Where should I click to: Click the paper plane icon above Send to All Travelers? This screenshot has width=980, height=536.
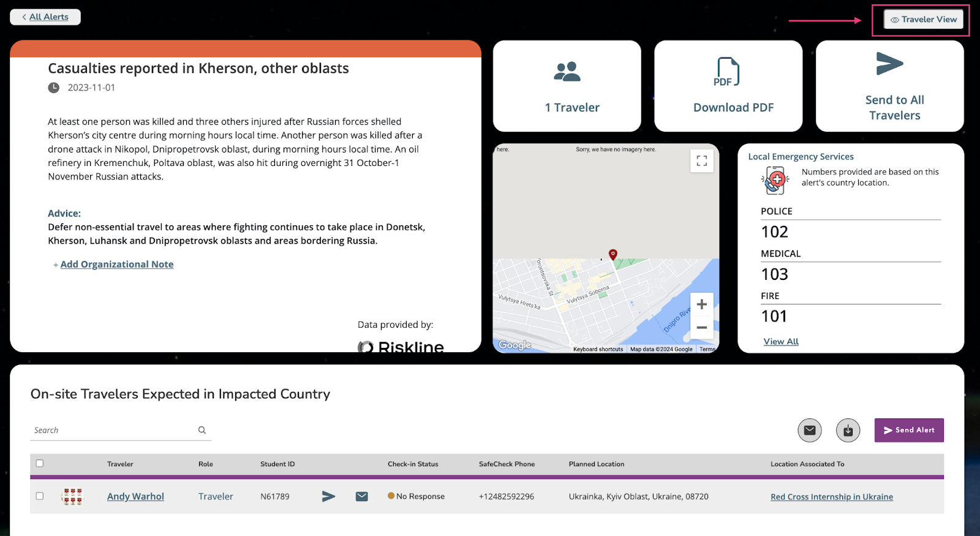click(890, 64)
